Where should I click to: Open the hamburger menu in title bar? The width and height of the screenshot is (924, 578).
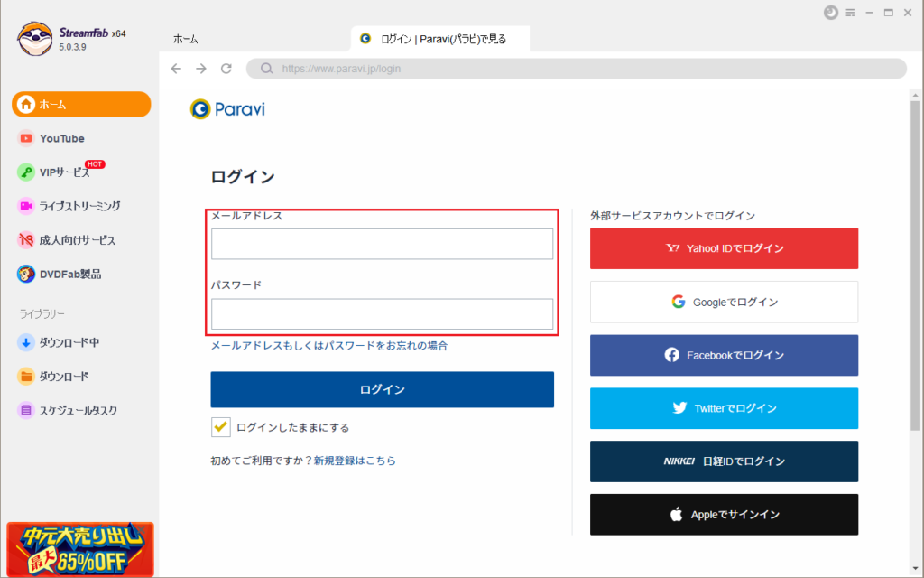(850, 13)
